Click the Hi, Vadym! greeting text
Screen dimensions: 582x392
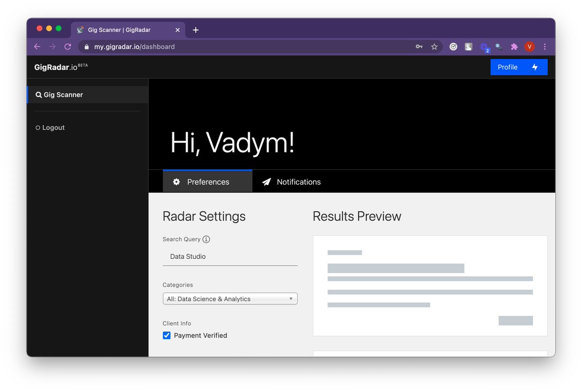(x=232, y=143)
